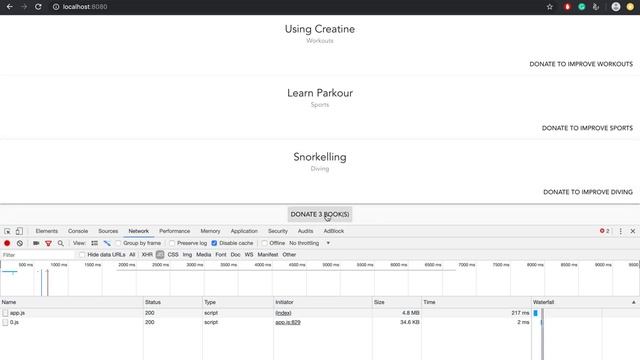The image size is (640, 360).
Task: Click the browser back arrow
Action: tap(9, 7)
